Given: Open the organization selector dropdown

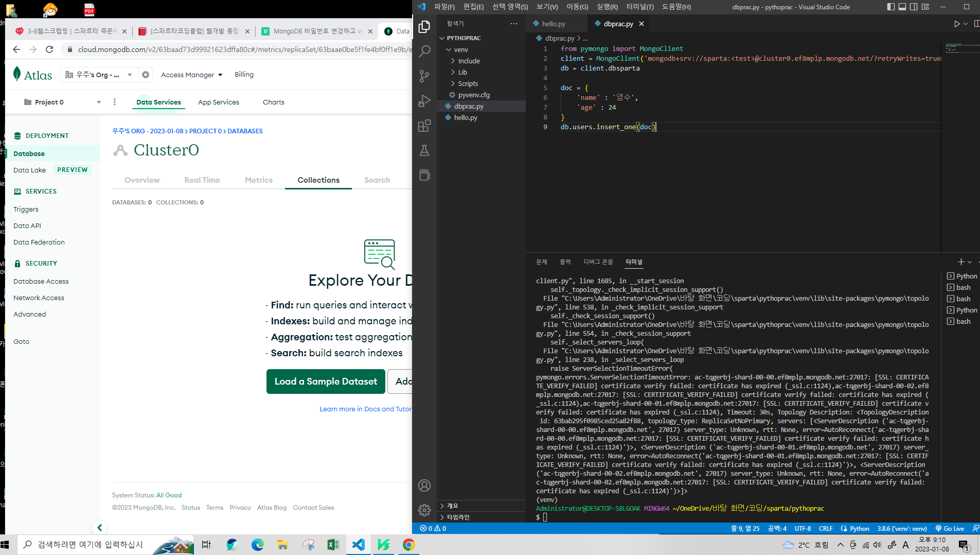Looking at the screenshot, I should [98, 75].
